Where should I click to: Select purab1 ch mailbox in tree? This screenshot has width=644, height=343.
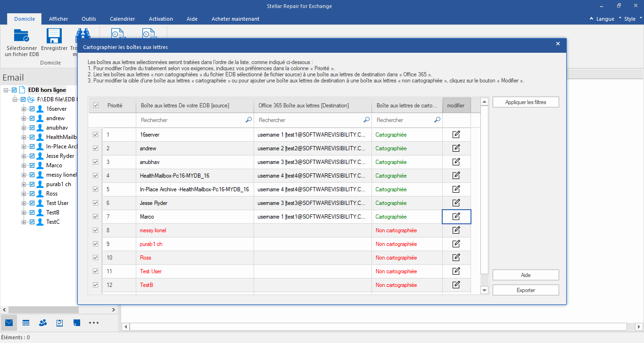pos(58,184)
